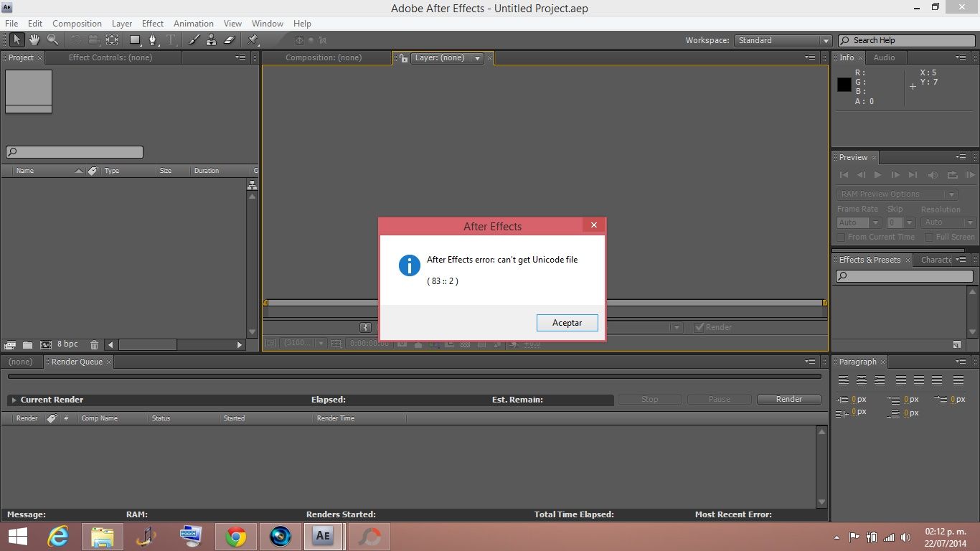Create new animation preset icon in Effects panel
The height and width of the screenshot is (551, 980).
coord(957,345)
